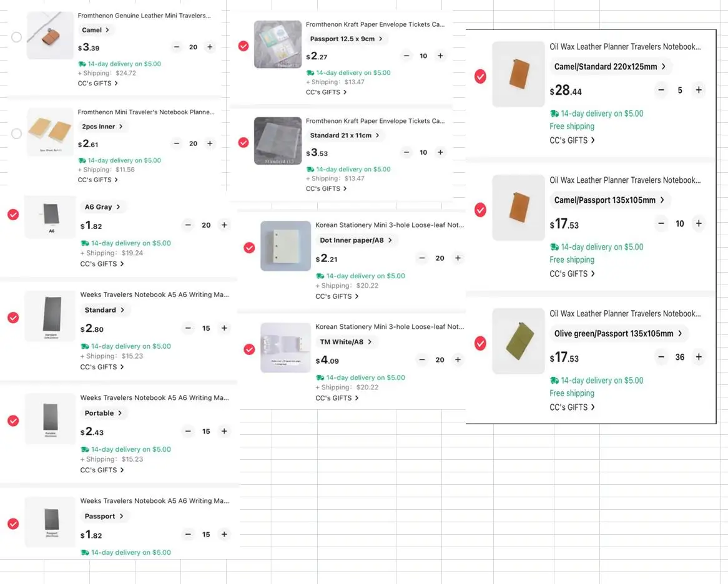The width and height of the screenshot is (728, 584).
Task: Increase quantity of TM White/A8 item
Action: coord(458,360)
